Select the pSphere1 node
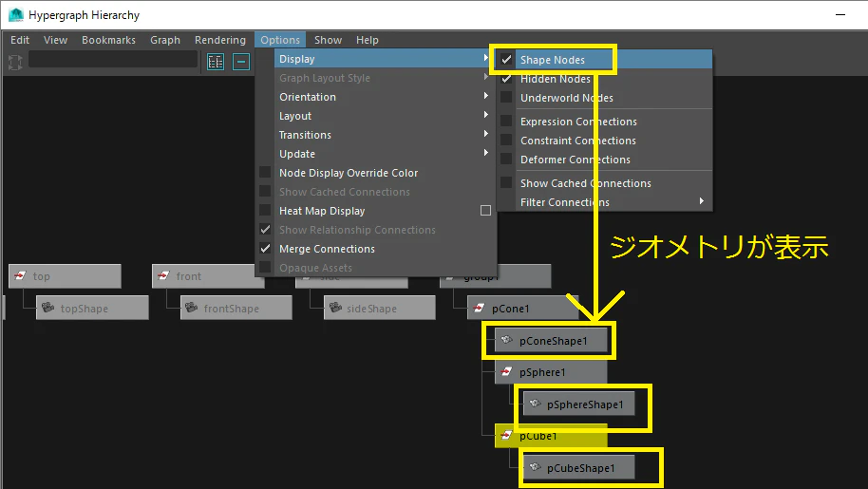Screen dimensions: 868x489 (551, 371)
